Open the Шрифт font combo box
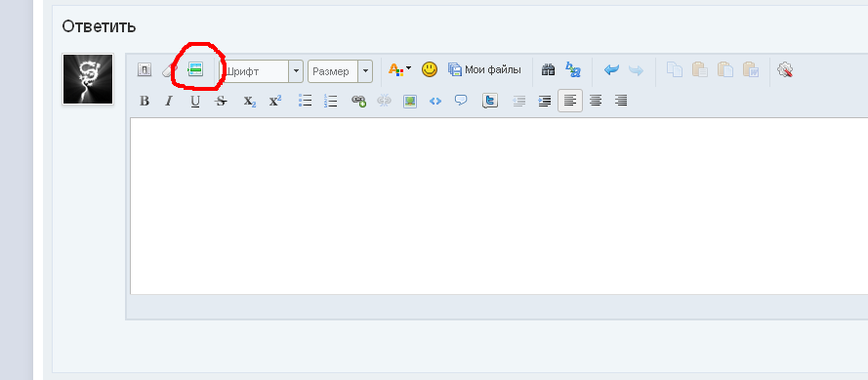Viewport: 868px width, 380px height. point(263,71)
